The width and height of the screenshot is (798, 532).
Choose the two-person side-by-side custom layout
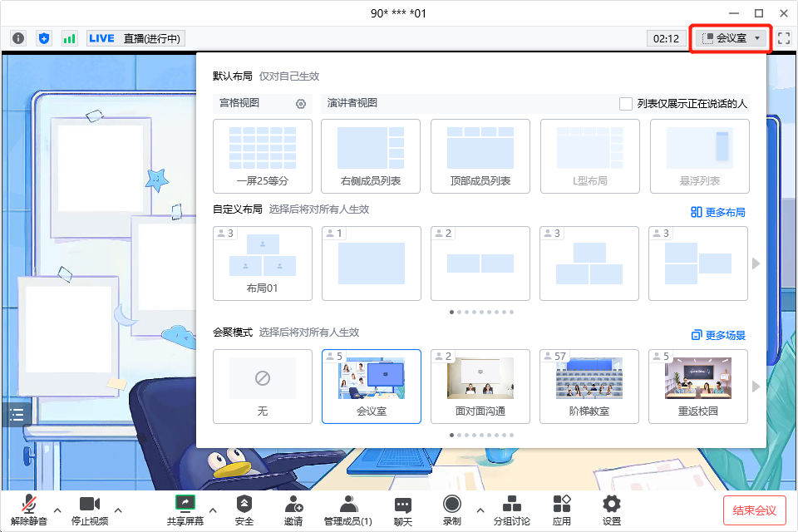(x=480, y=264)
